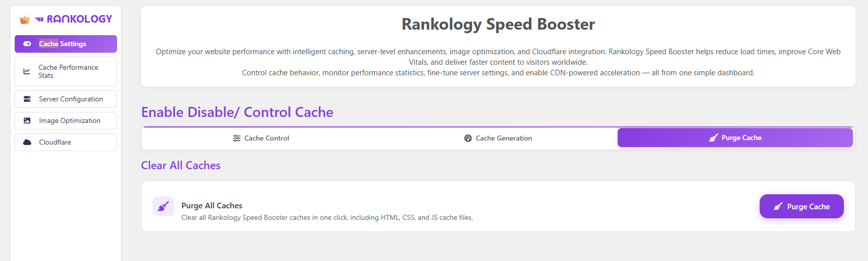Screen dimensions: 868x261
Task: Click the line chart icon for performance stats
Action: pos(27,72)
